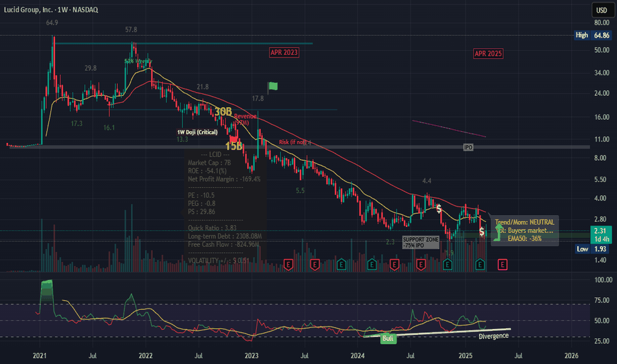Select the 64.9 peak price annotation
The width and height of the screenshot is (617, 364).
[x=52, y=23]
